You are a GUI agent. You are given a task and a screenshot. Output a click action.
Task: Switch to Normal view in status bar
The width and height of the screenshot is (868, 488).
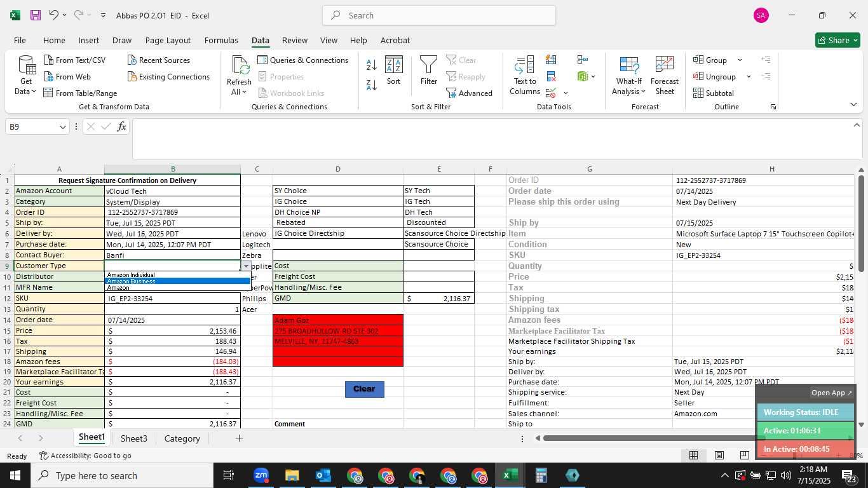(694, 455)
